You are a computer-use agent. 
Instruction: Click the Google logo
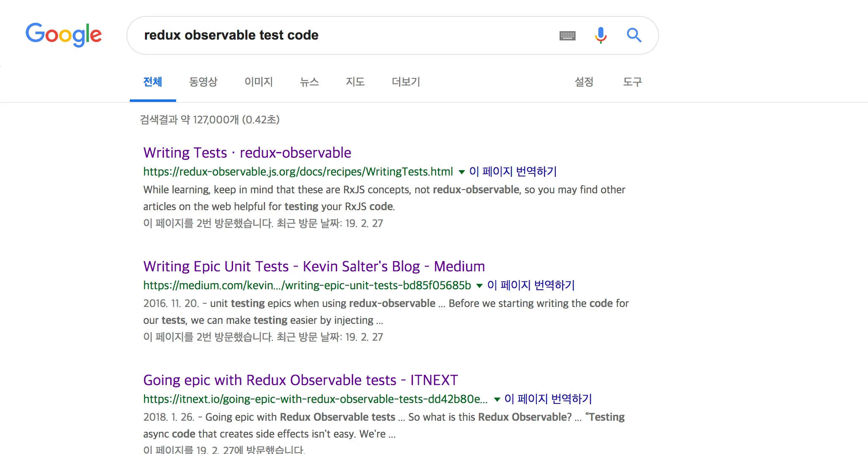click(x=64, y=35)
